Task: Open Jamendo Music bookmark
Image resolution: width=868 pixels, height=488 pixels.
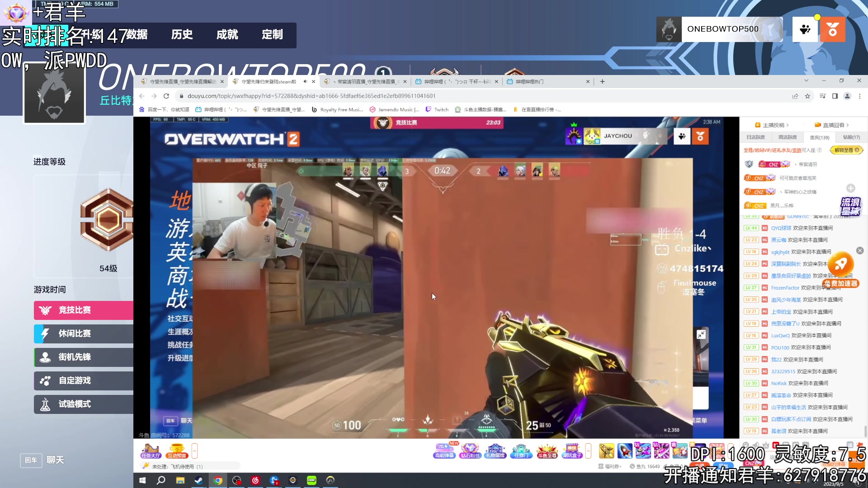Action: (x=395, y=109)
